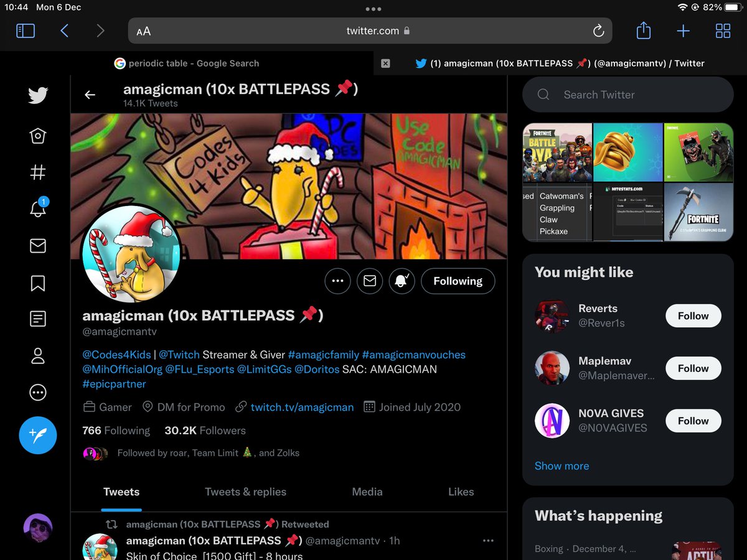Open Notifications bell in the sidebar
Screen dimensions: 747x560
38,208
